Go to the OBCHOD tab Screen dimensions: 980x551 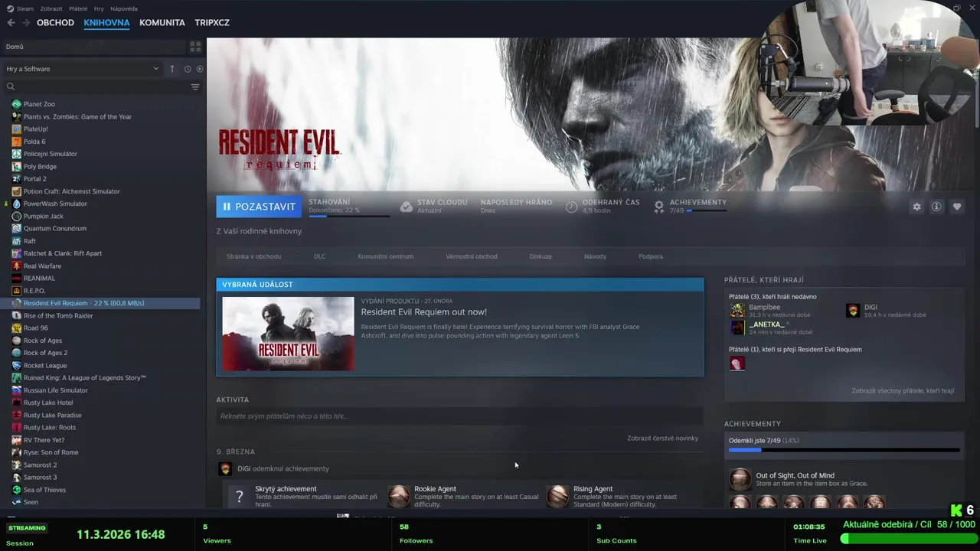tap(55, 22)
